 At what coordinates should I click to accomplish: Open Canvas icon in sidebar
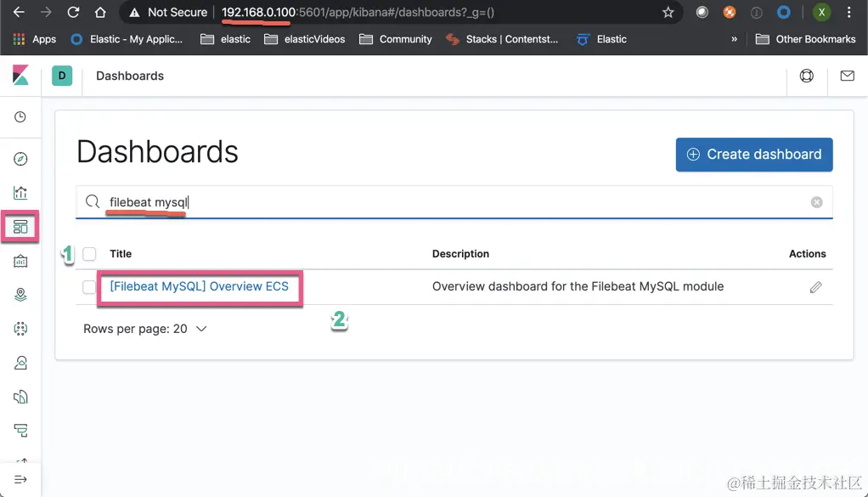20,261
